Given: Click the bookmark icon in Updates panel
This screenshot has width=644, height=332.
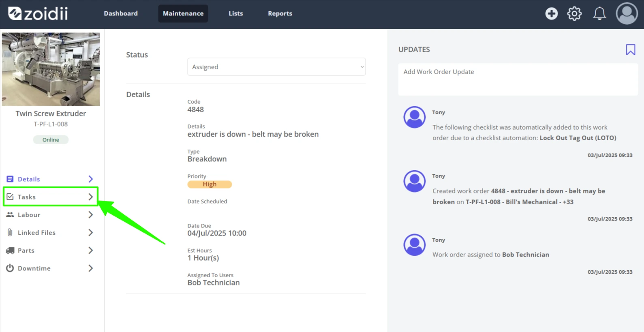Looking at the screenshot, I should (x=630, y=49).
